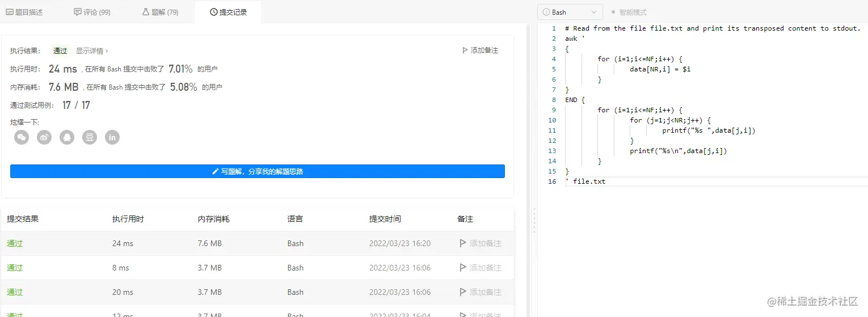Click the END { line in the editor
868x317 pixels.
(575, 100)
